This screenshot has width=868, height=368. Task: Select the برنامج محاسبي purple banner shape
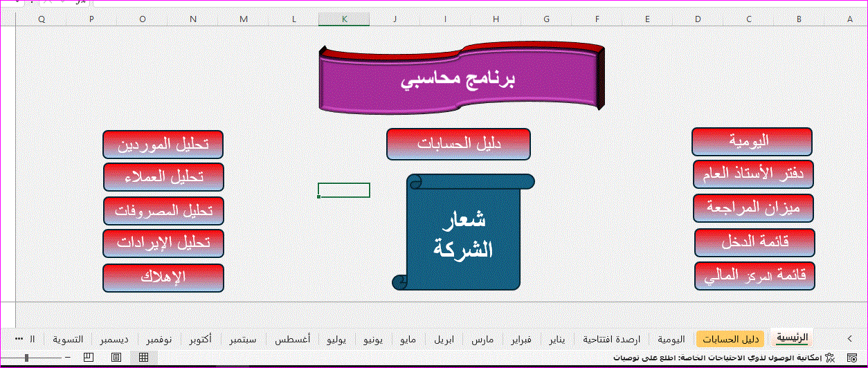(x=461, y=78)
